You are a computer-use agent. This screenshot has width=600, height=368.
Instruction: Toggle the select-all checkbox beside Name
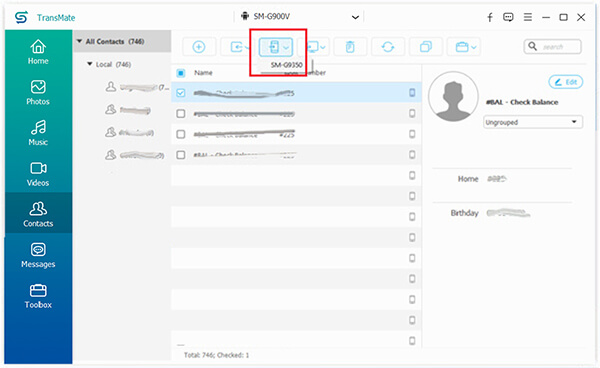(x=181, y=73)
